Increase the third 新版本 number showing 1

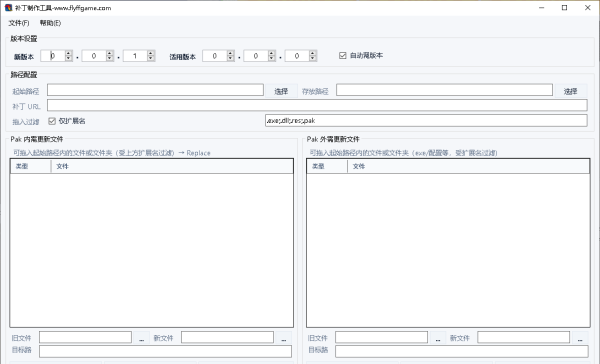click(151, 53)
